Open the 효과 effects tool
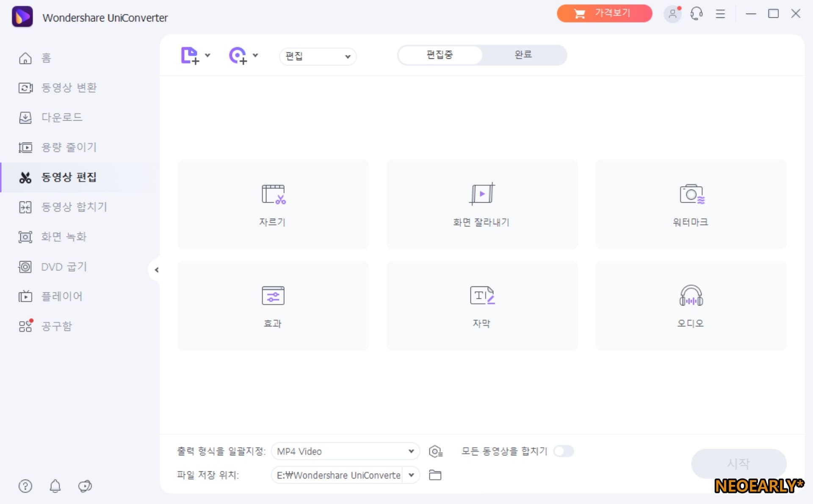 click(273, 305)
